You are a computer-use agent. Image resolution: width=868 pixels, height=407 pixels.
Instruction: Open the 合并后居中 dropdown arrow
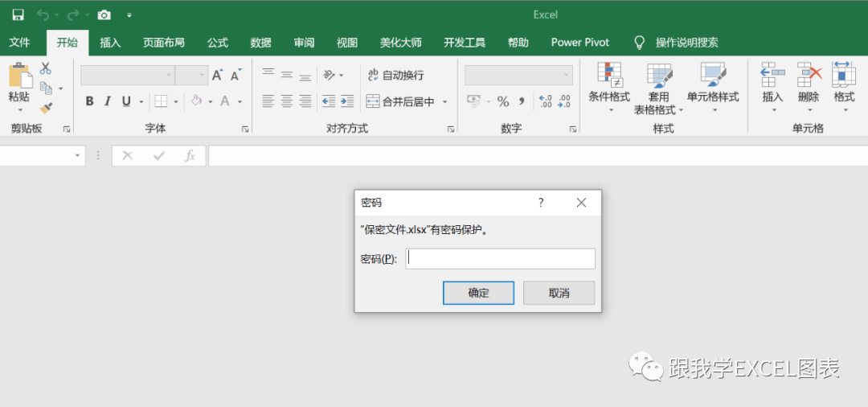[x=444, y=102]
